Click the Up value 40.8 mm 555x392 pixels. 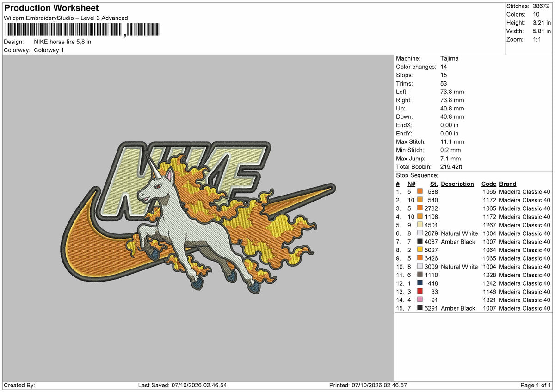click(x=452, y=108)
